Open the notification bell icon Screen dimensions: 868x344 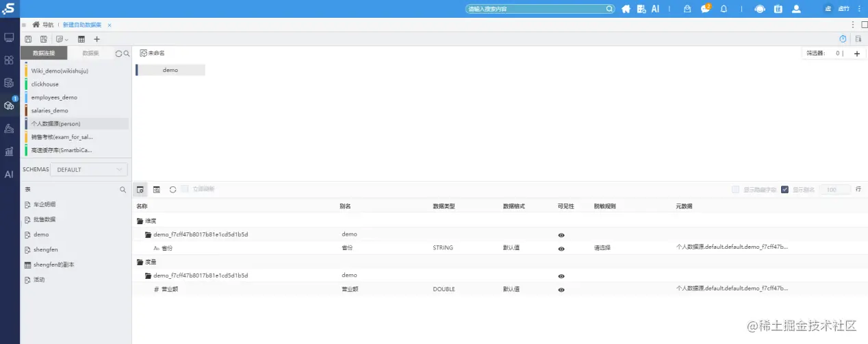(x=724, y=9)
